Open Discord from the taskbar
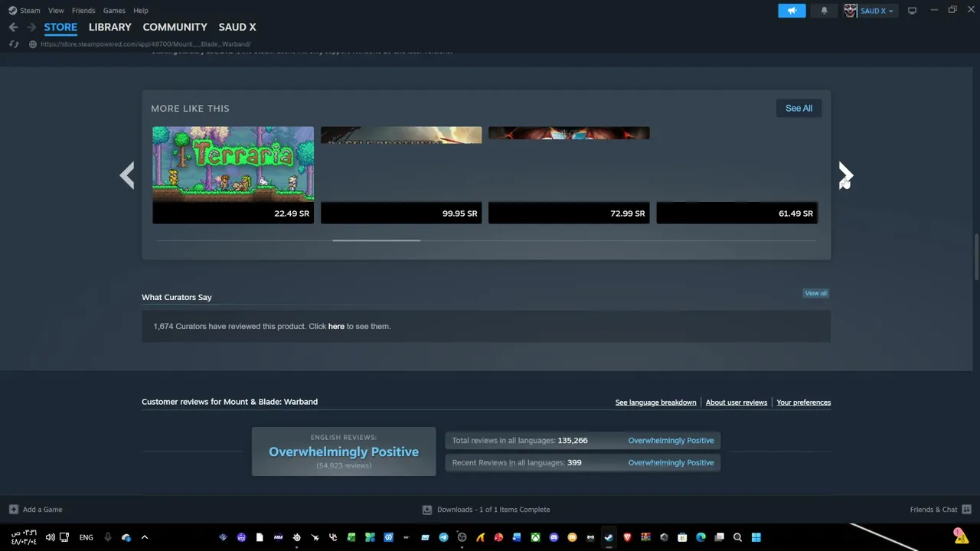The image size is (980, 551). [x=554, y=537]
